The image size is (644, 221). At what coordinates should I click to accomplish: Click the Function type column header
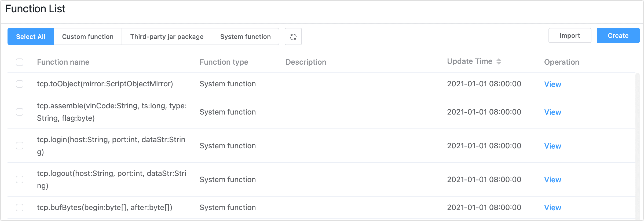tap(224, 62)
